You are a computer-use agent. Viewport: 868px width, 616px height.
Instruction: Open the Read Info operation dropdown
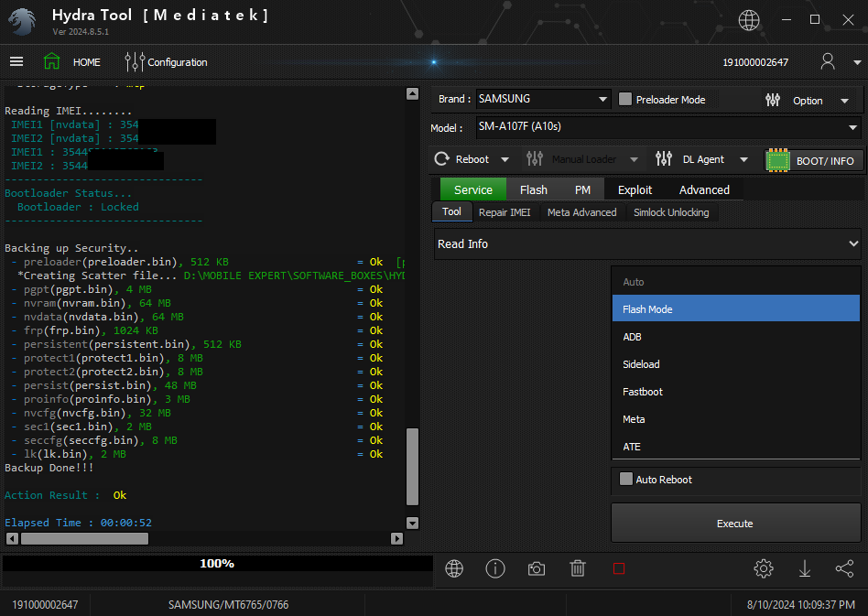[647, 244]
